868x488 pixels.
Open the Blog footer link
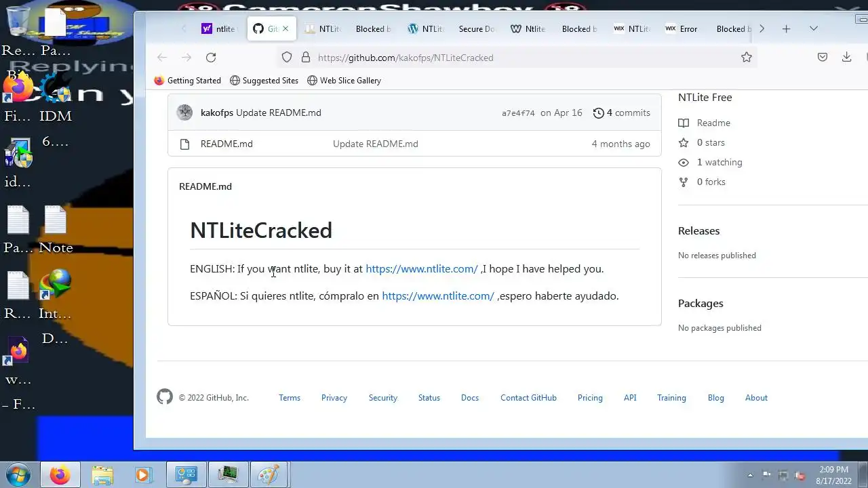[x=716, y=398]
